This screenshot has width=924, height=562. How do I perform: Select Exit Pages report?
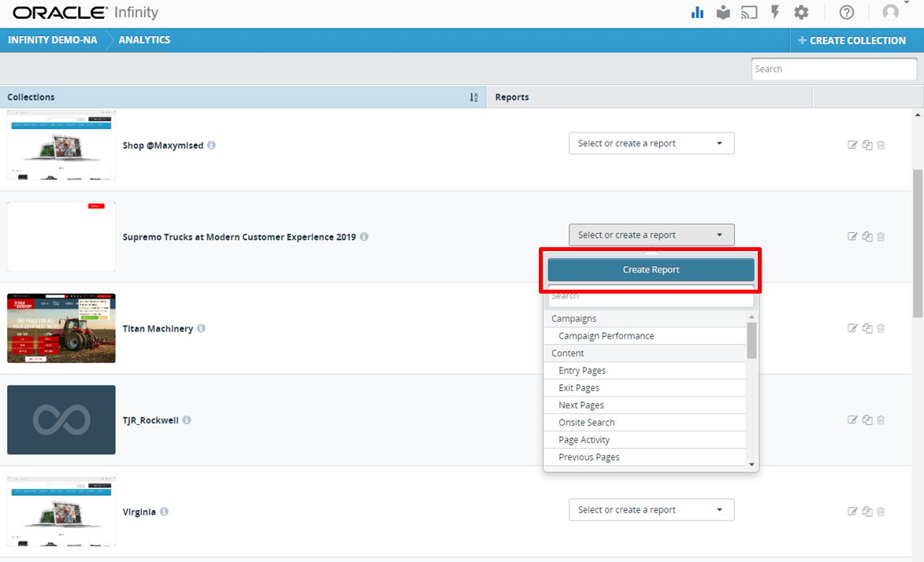pyautogui.click(x=644, y=387)
